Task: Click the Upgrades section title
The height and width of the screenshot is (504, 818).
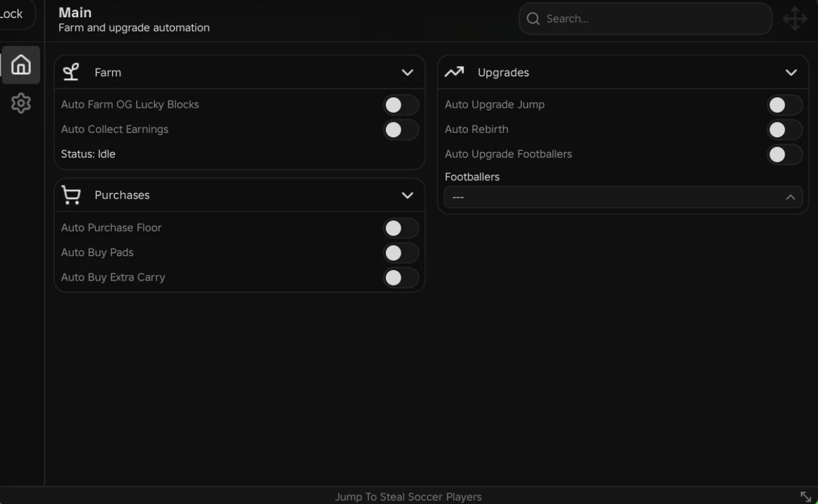Action: tap(504, 72)
